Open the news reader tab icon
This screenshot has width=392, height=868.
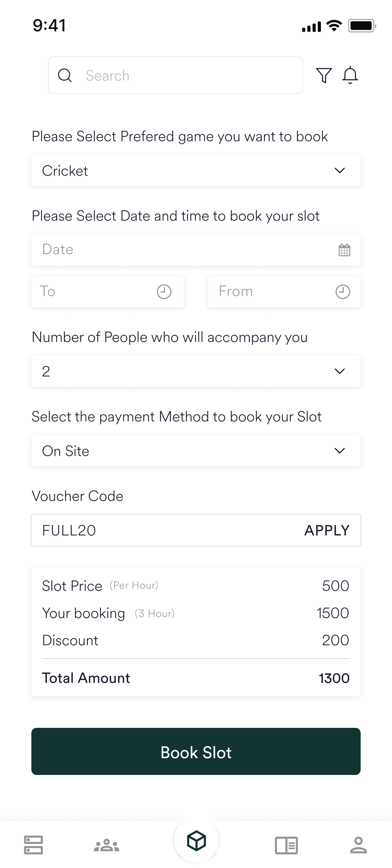pos(286,845)
